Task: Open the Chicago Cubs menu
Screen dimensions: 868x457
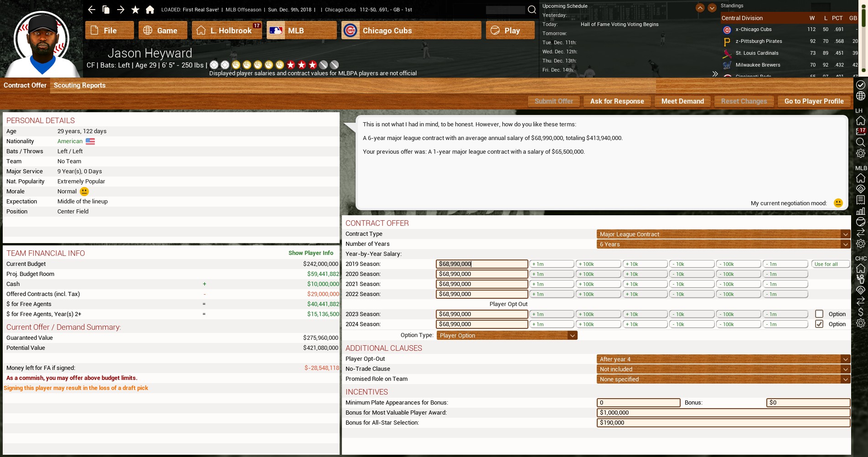Action: click(x=411, y=30)
